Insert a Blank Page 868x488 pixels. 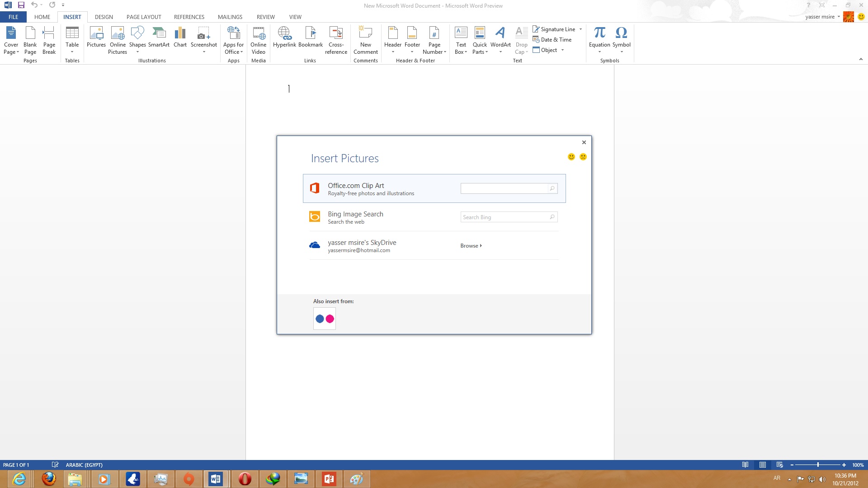pos(30,40)
